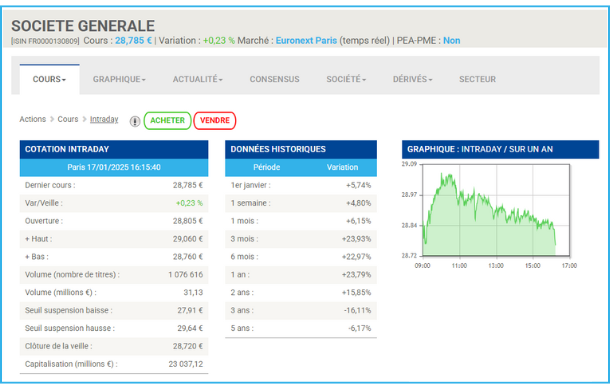Click the Actions breadcrumb link
This screenshot has height=389, width=610.
(33, 119)
